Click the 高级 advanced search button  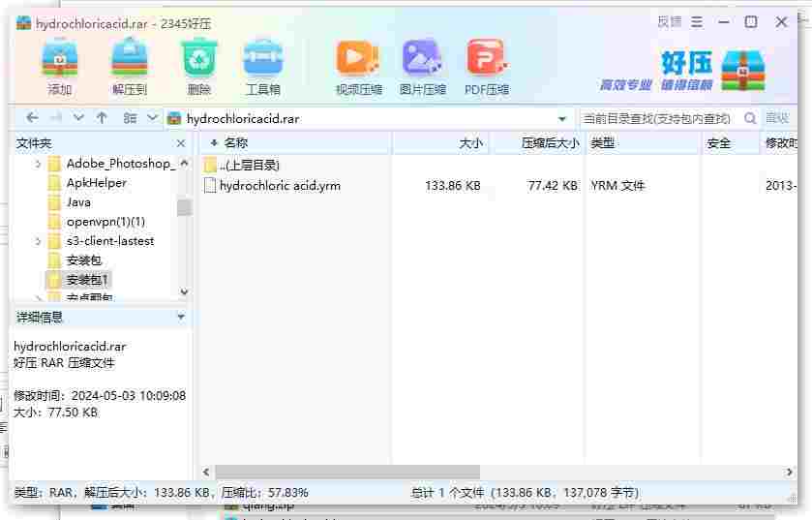pyautogui.click(x=777, y=118)
